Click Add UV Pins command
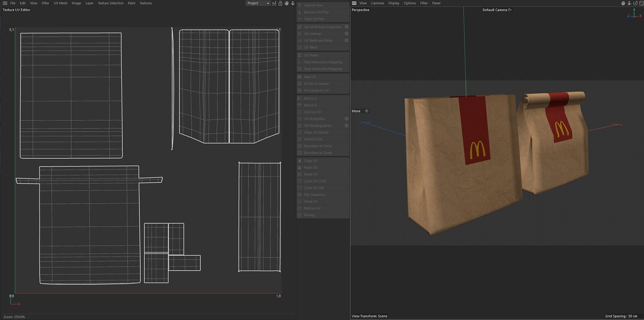This screenshot has width=644, height=320. click(x=323, y=6)
